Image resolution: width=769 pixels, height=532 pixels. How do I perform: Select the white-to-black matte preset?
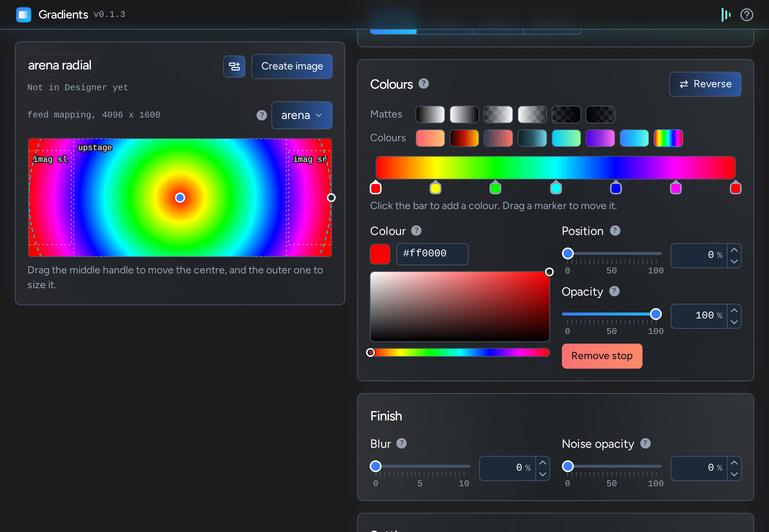[464, 115]
